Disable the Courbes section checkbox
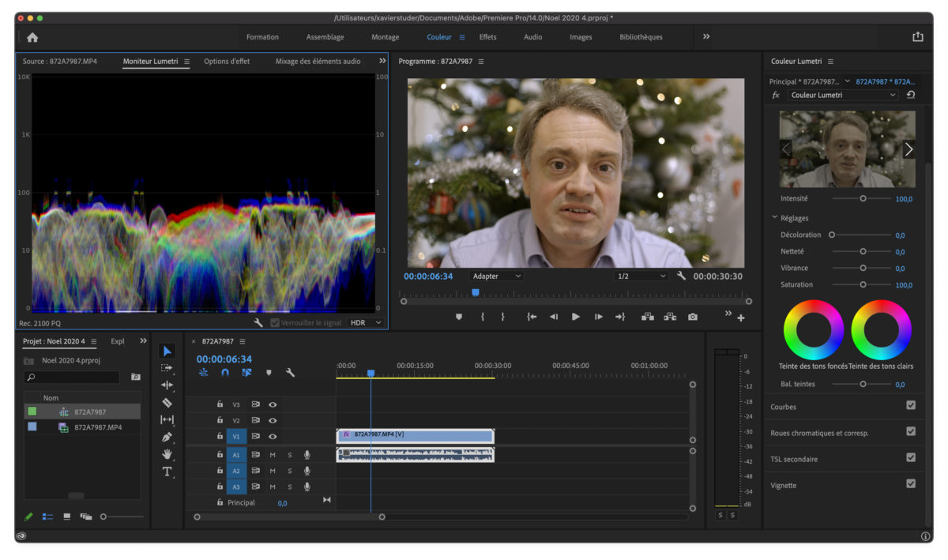The height and width of the screenshot is (560, 948). (911, 405)
